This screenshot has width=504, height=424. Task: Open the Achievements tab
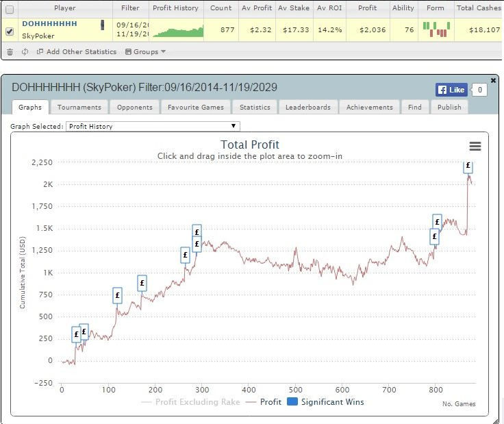[370, 107]
